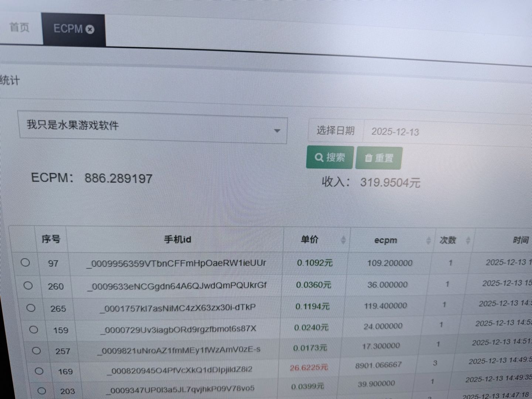Screen dimensions: 532x399
Task: Click the trash icon inside the 重置 button
Action: pos(368,158)
